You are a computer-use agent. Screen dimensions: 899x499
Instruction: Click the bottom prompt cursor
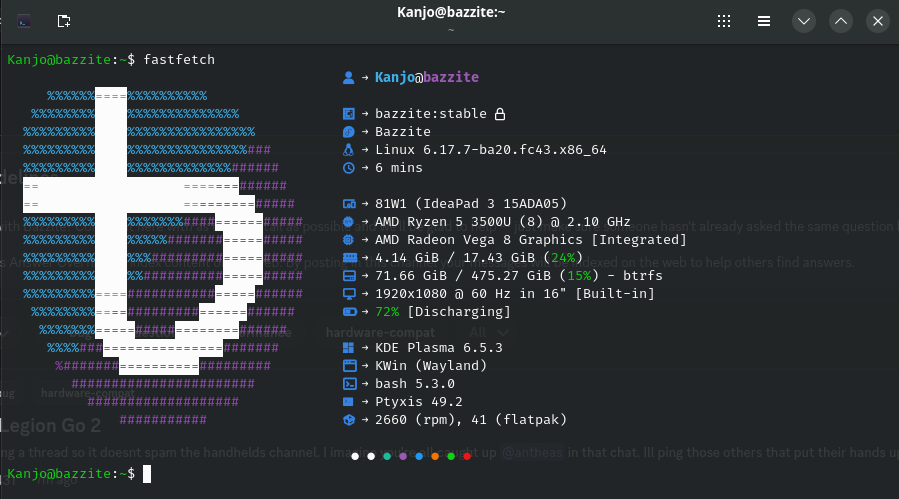tap(147, 474)
